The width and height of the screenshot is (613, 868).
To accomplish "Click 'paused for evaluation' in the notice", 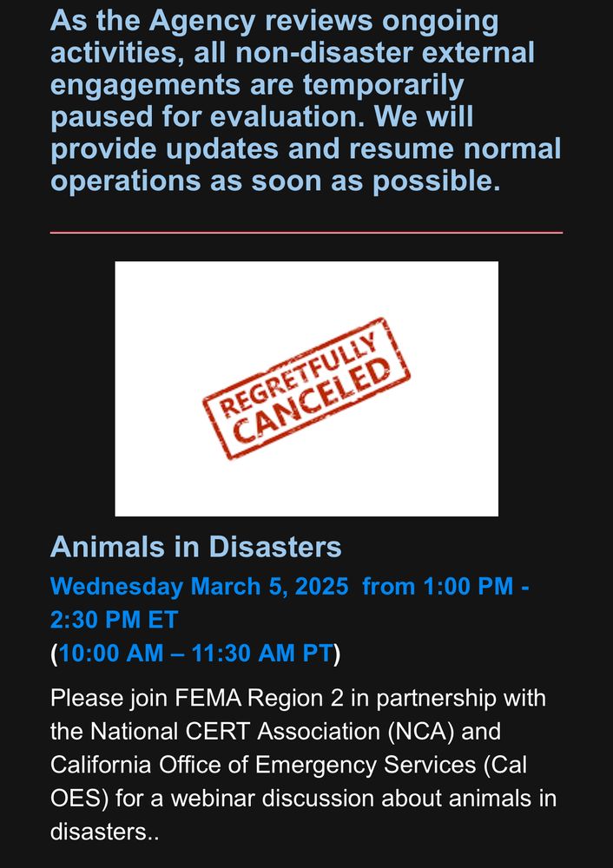I will click(x=208, y=117).
